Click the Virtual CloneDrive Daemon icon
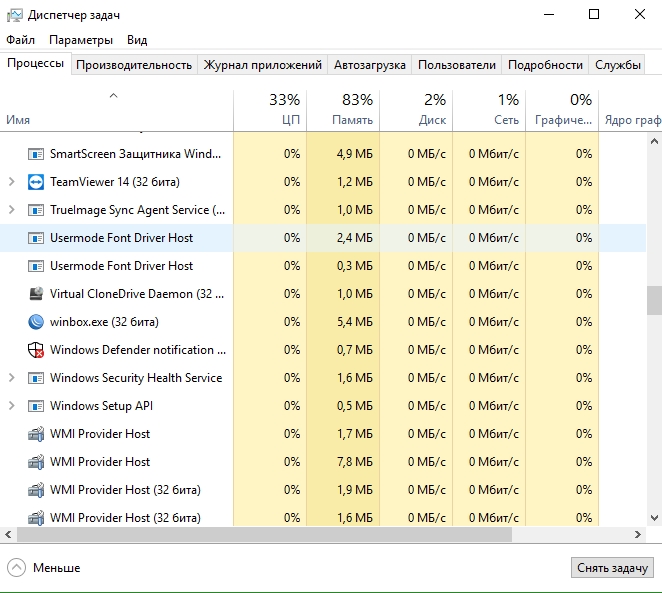This screenshot has width=662, height=593. coord(36,294)
